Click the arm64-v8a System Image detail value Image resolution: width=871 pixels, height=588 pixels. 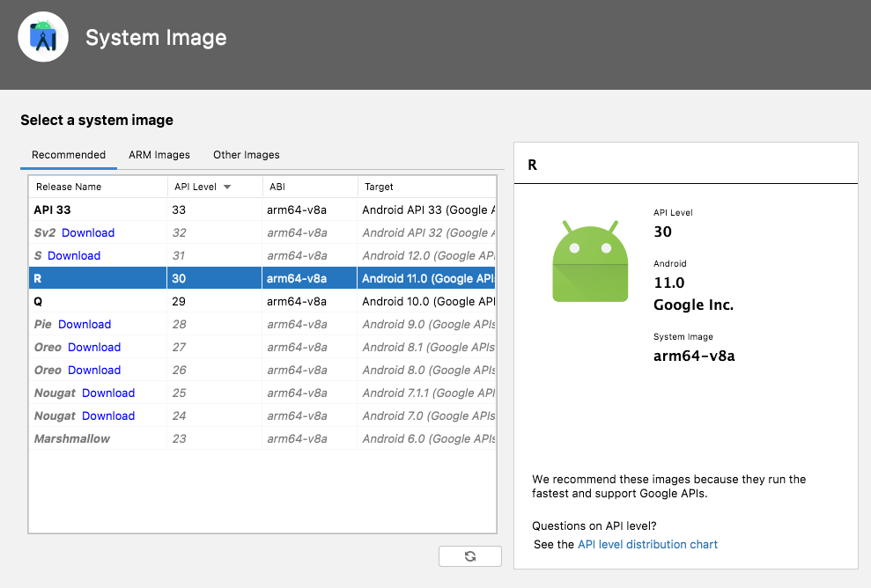tap(694, 356)
